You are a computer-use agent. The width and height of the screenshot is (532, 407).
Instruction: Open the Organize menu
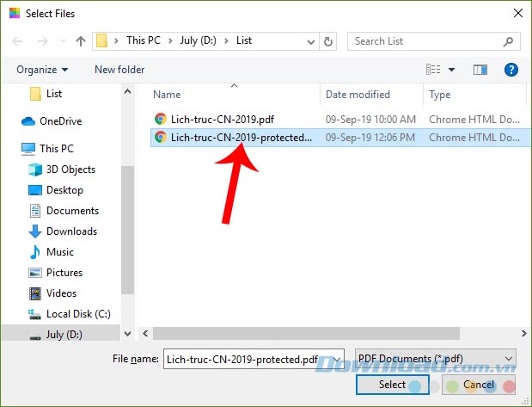[x=42, y=70]
